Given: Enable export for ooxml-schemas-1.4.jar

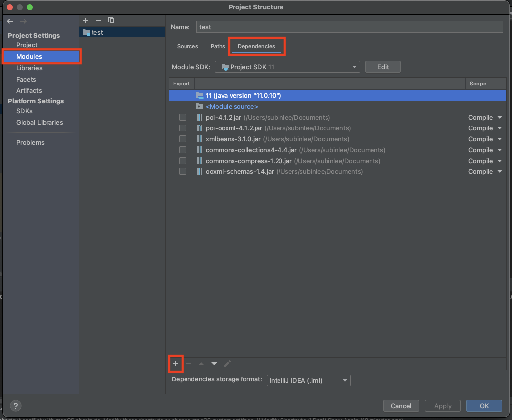Looking at the screenshot, I should click(x=183, y=171).
